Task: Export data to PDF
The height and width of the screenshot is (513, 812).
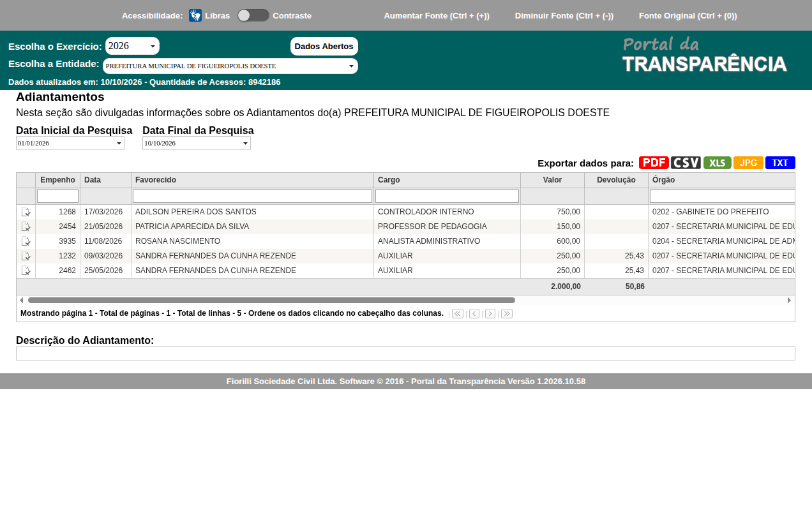Action: [x=654, y=163]
